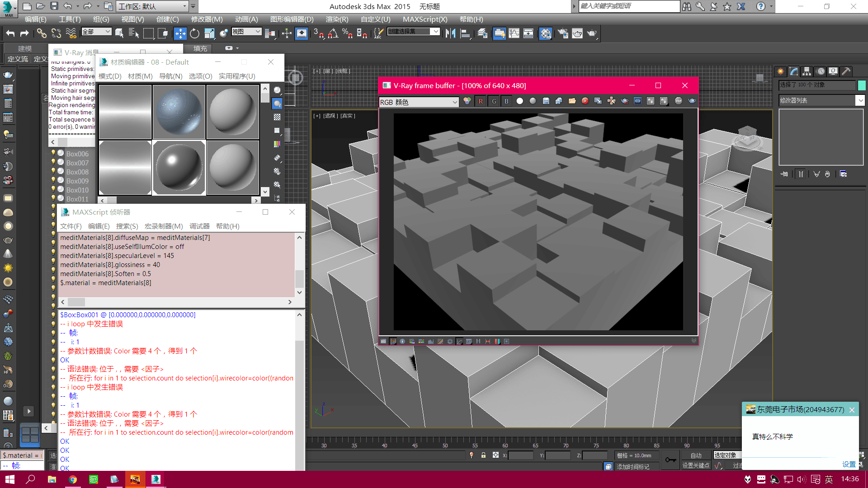Open the 全部 selection filter dropdown
This screenshot has width=868, height=488.
[96, 32]
